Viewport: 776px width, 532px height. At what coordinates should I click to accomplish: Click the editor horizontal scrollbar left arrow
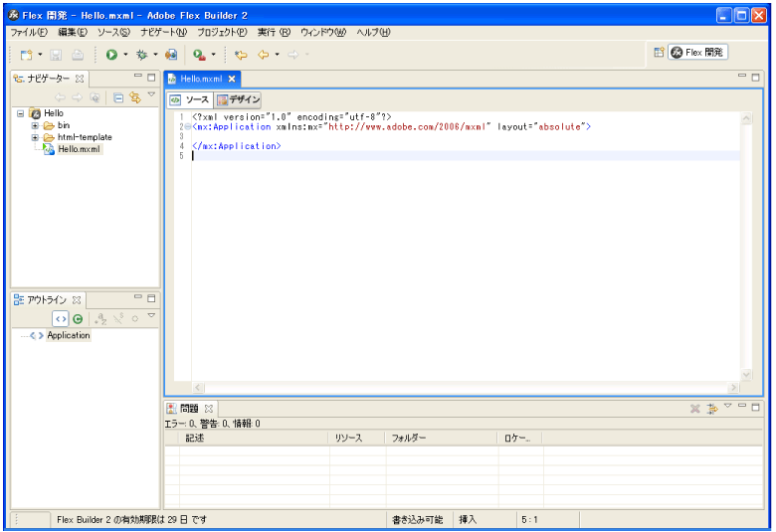pyautogui.click(x=198, y=388)
